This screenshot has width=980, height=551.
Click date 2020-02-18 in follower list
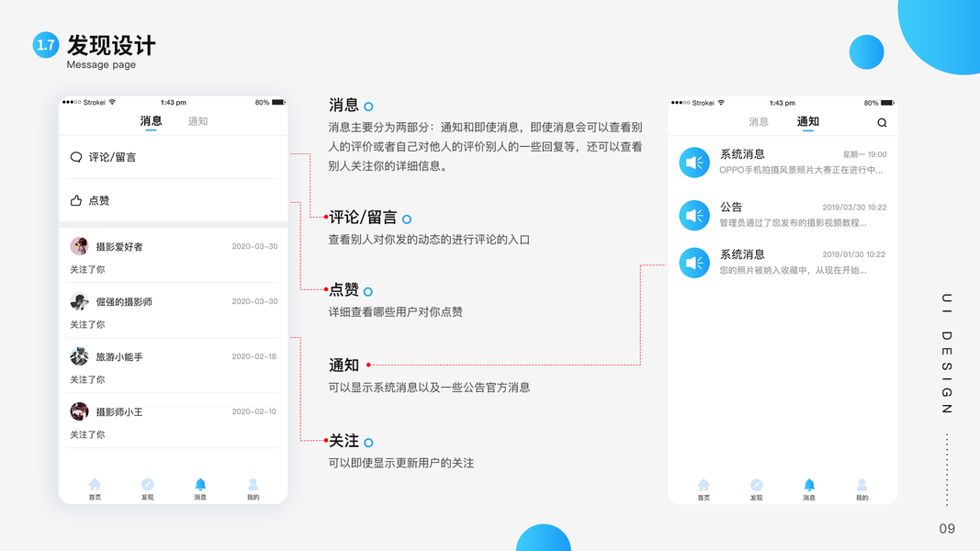pyautogui.click(x=253, y=356)
